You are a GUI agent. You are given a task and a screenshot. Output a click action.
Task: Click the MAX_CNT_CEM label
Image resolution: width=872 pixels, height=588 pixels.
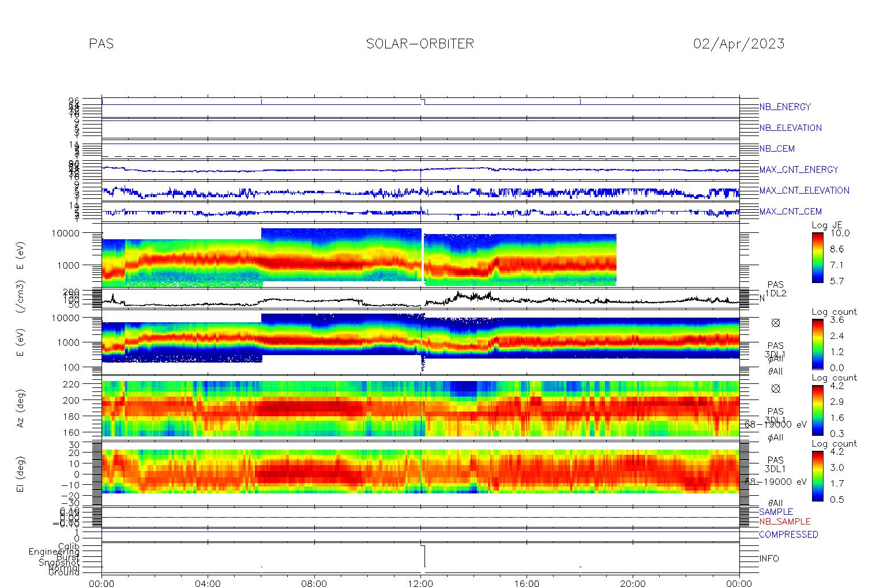(791, 212)
